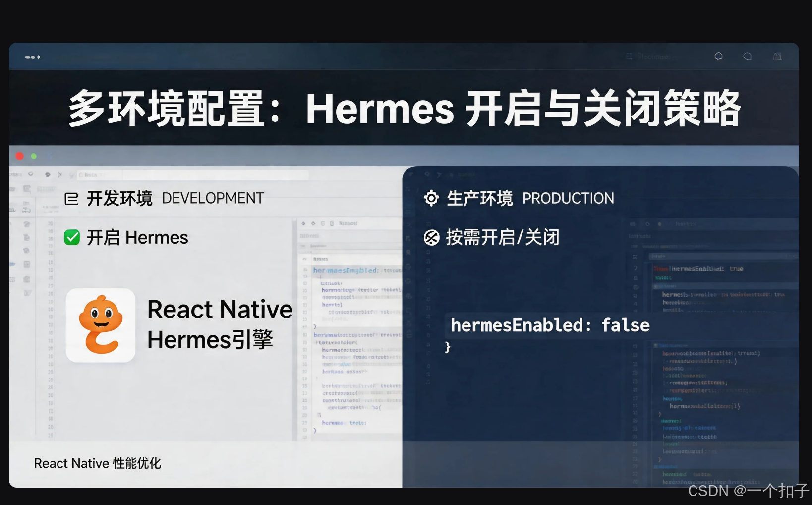Click the red window close dot
This screenshot has width=812, height=505.
point(20,156)
